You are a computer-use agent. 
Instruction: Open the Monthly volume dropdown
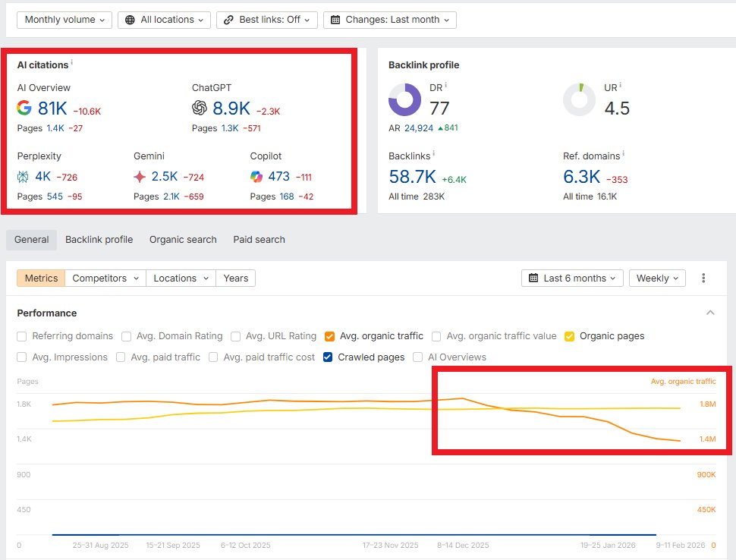pyautogui.click(x=64, y=20)
